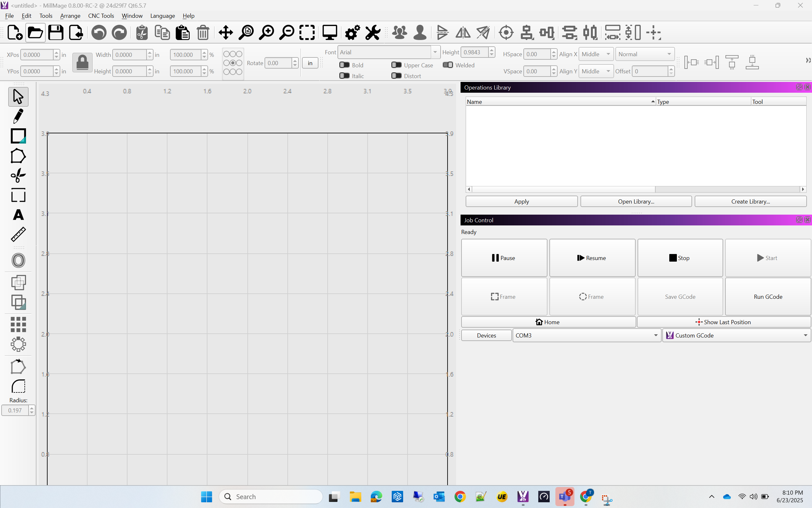Open the CNC Tools menu
The height and width of the screenshot is (508, 812).
click(101, 16)
